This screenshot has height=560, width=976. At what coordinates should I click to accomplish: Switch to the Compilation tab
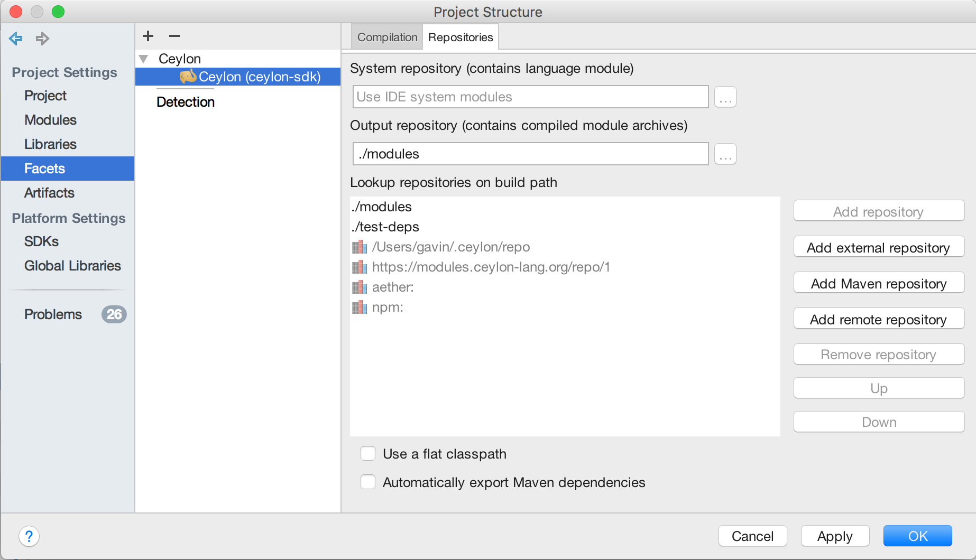pos(387,37)
